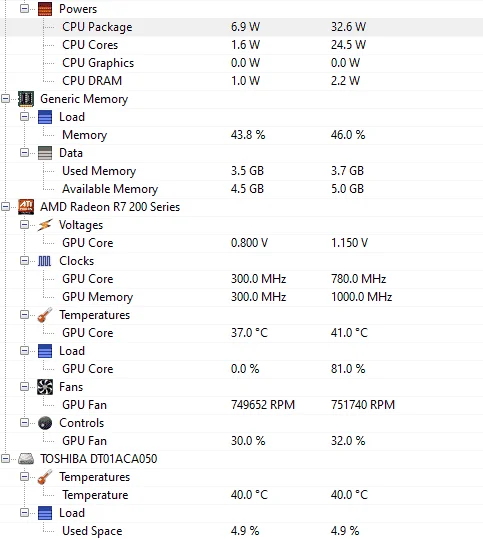Collapse the TOSHIBA DT01ACA050 node
The height and width of the screenshot is (539, 483).
click(x=5, y=459)
